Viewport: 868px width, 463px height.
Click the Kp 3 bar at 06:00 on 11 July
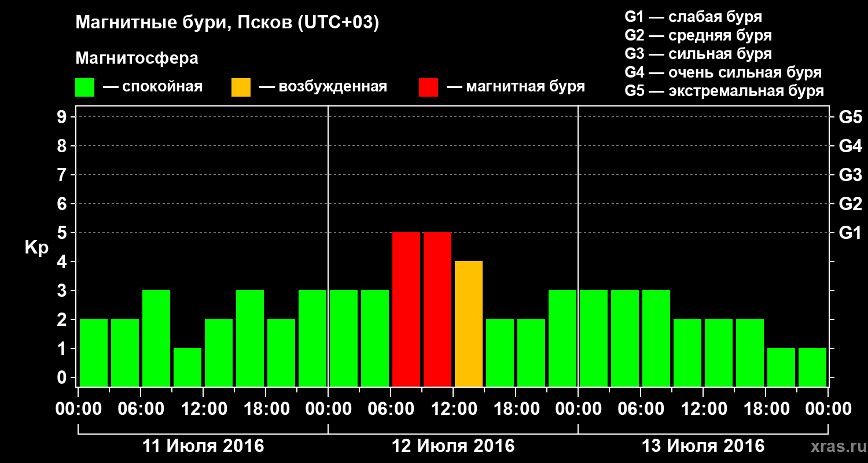click(x=156, y=338)
